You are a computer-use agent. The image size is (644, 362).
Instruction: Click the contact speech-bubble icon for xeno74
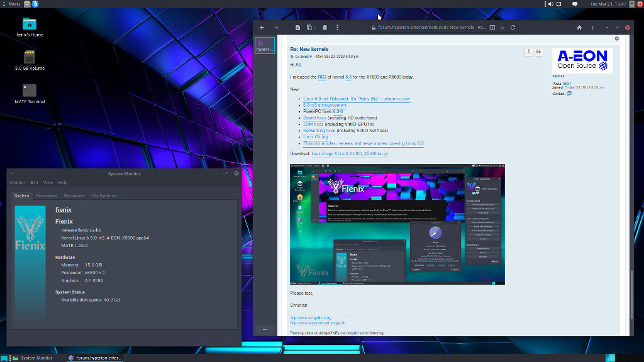pyautogui.click(x=569, y=94)
